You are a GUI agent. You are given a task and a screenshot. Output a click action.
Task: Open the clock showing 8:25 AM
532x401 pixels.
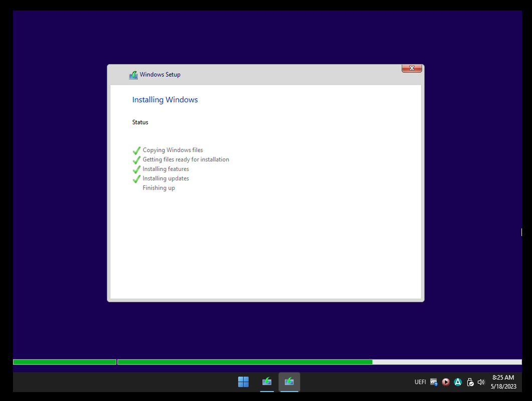503,382
